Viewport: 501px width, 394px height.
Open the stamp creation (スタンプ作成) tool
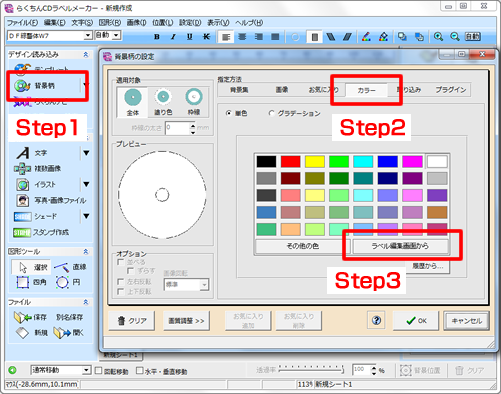(41, 232)
